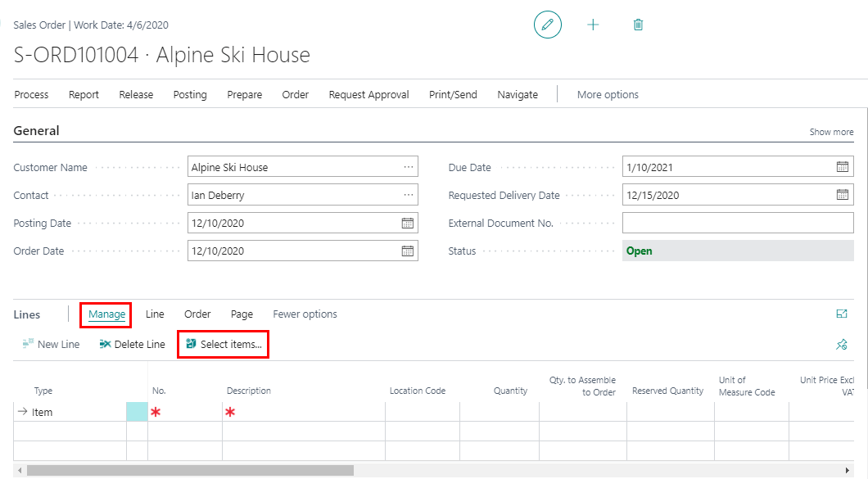Open Due Date calendar picker

pos(843,167)
